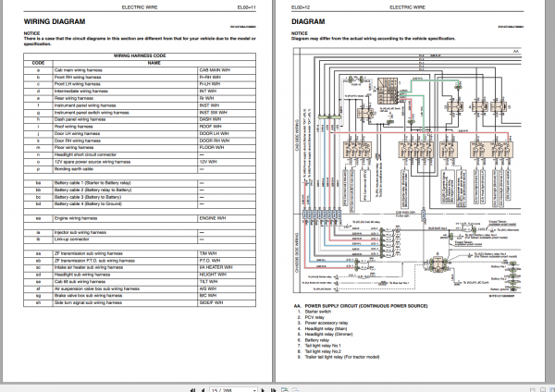Click the 'CHASSIS SIDE WIRING' label in diagram
The image size is (555, 392).
click(x=297, y=253)
